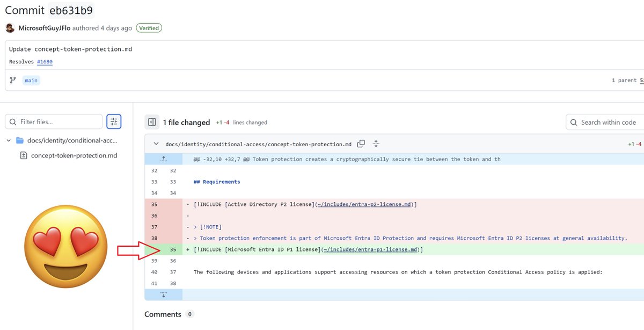Expand all lines of the diff file
The image size is (644, 330).
[376, 144]
